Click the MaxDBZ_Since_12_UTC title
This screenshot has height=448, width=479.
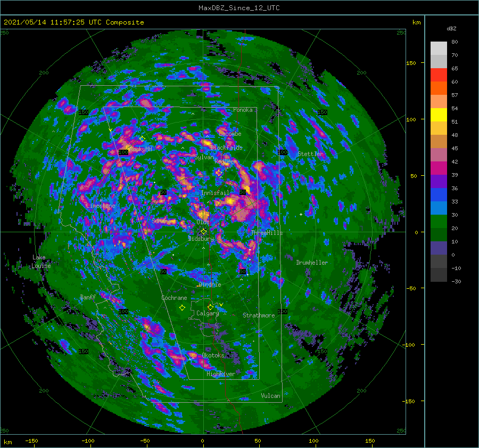pos(239,8)
